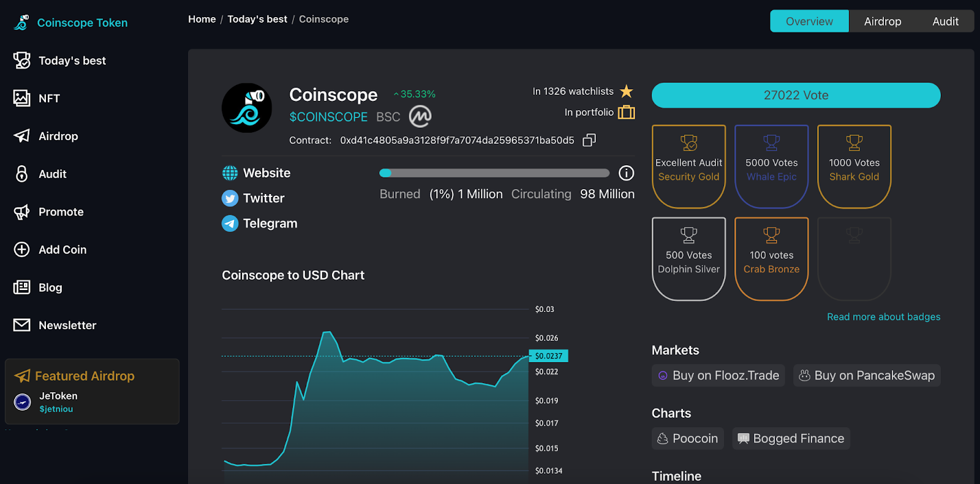Click the Blog newspaper icon

click(22, 287)
